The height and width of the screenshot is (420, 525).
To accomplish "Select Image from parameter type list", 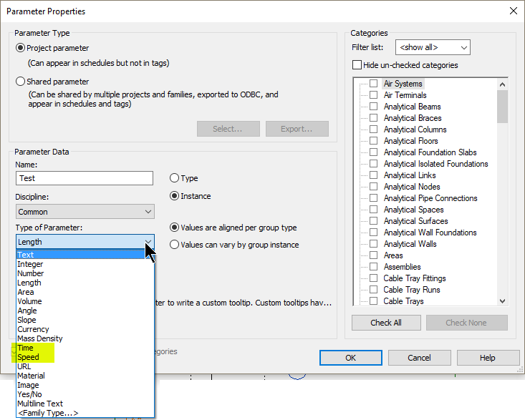I will pyautogui.click(x=85, y=385).
